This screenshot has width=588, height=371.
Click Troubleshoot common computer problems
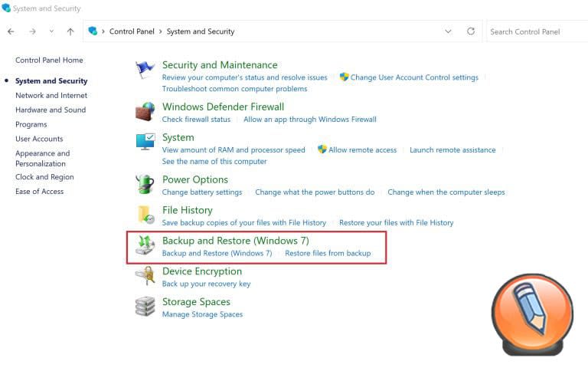tap(235, 89)
